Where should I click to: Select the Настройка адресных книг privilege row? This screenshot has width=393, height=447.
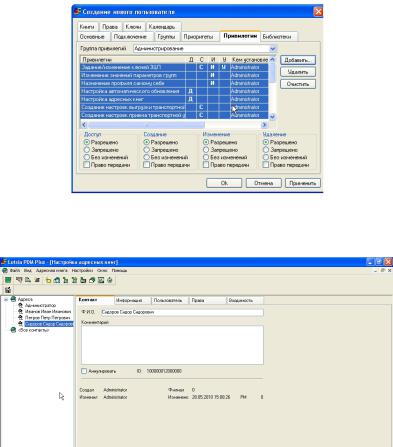click(x=174, y=99)
